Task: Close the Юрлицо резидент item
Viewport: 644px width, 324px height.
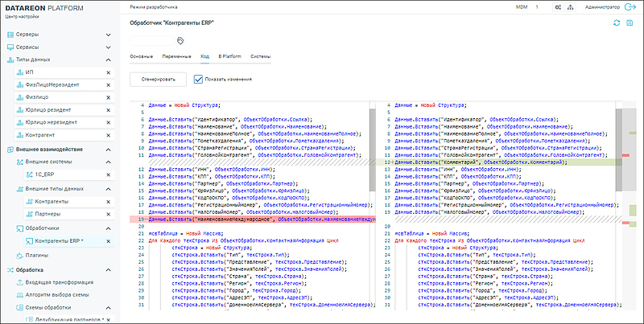Action: [x=108, y=110]
